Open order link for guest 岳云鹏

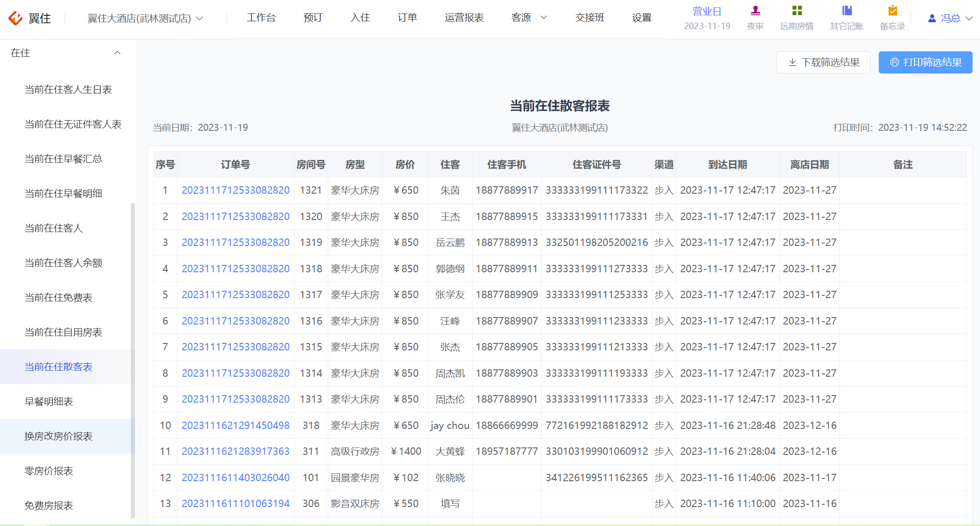click(x=236, y=243)
